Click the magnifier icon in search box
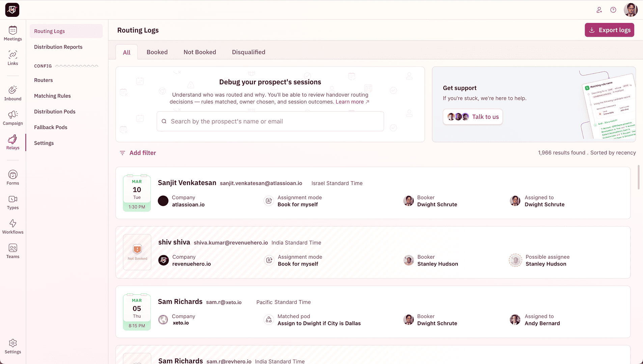 click(164, 121)
